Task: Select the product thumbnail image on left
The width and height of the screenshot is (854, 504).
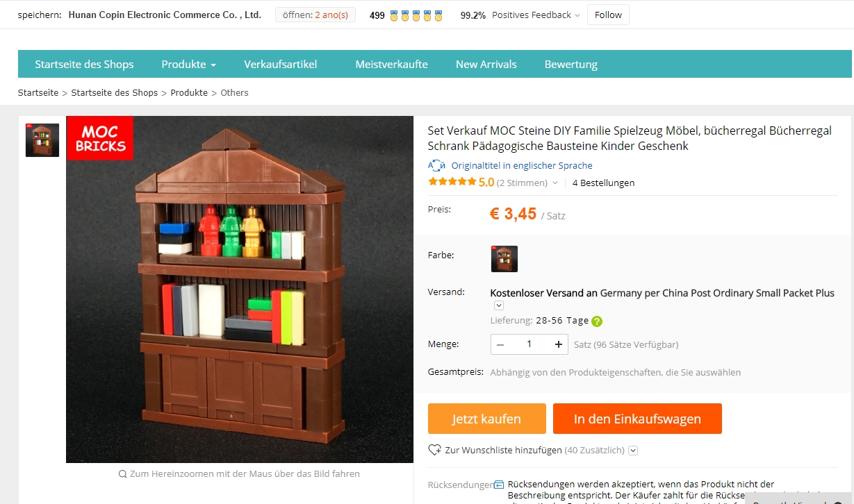Action: [42, 140]
